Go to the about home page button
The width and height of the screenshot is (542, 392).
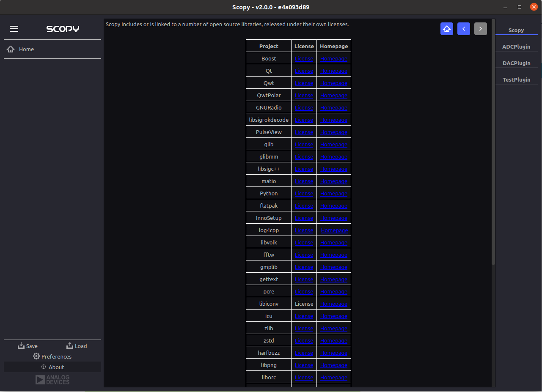[447, 29]
